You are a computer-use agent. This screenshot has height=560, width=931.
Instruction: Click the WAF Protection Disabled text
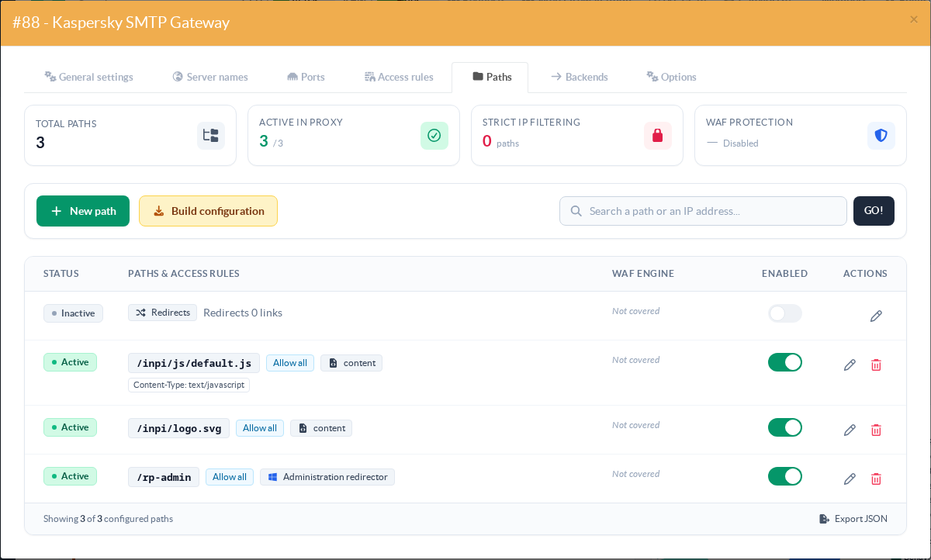click(x=741, y=143)
